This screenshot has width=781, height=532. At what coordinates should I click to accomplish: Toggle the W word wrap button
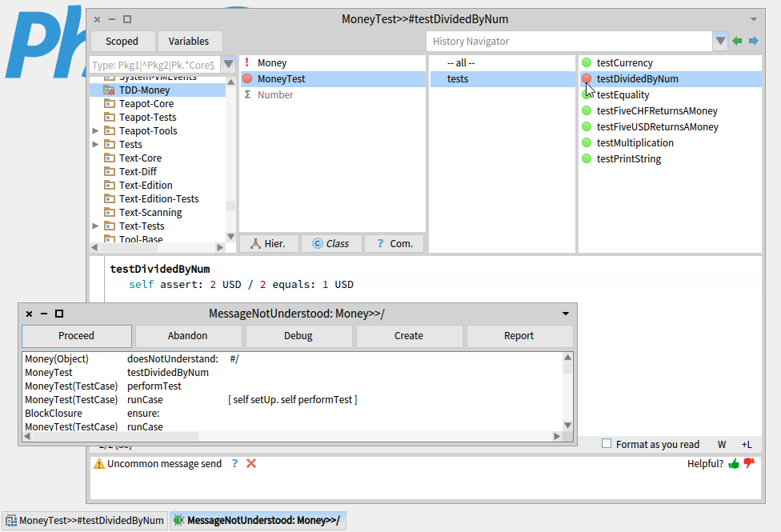point(722,444)
